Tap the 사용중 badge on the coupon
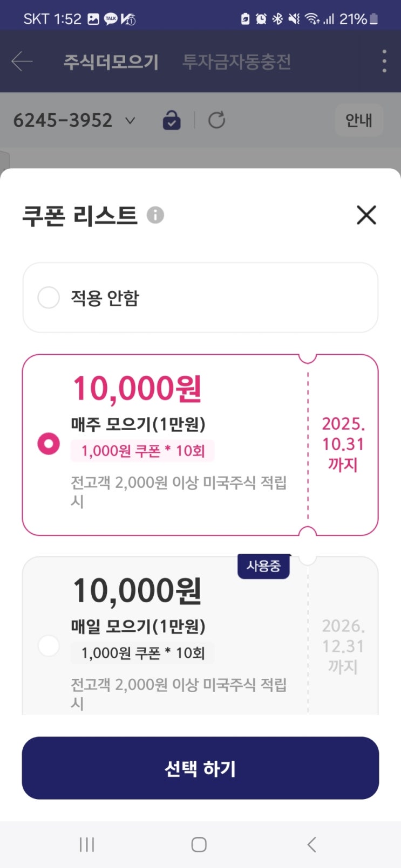Screen dimensions: 401x868 tap(263, 566)
